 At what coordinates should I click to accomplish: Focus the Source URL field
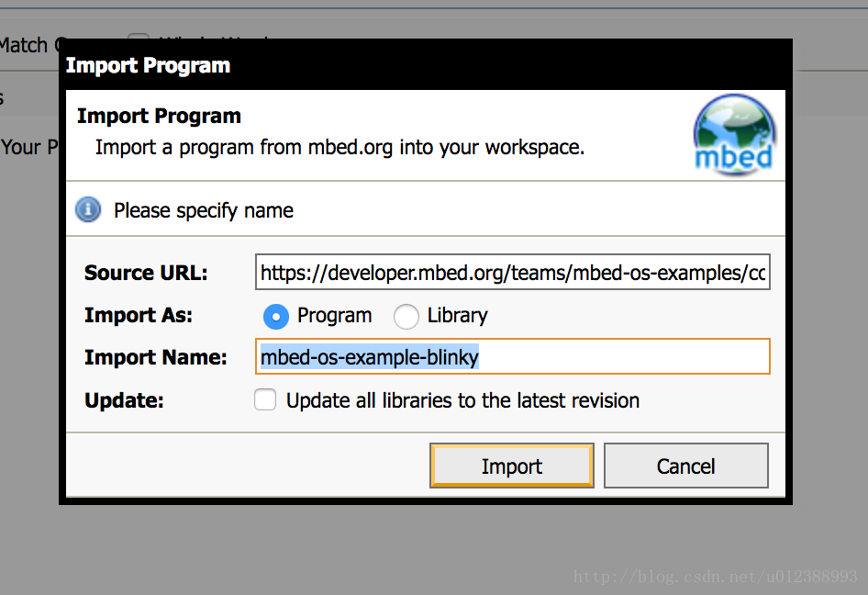click(x=513, y=272)
